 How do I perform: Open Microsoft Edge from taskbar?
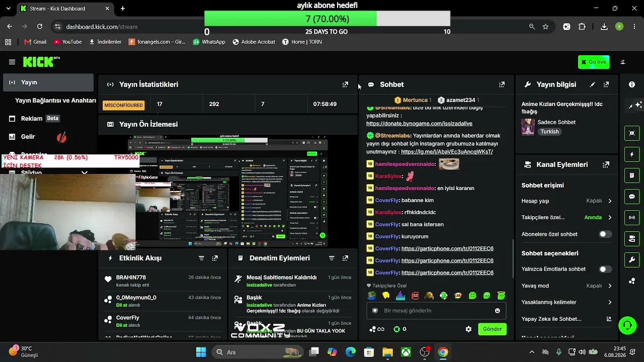(351, 352)
